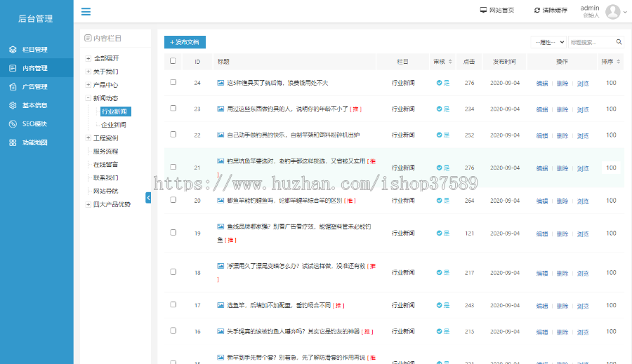Collapse the 新闻动态 tree node

pos(88,98)
